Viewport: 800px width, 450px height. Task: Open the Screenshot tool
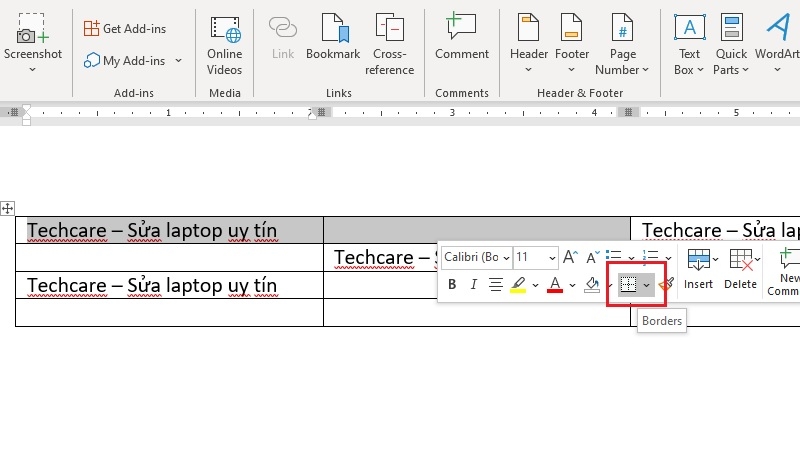[33, 43]
